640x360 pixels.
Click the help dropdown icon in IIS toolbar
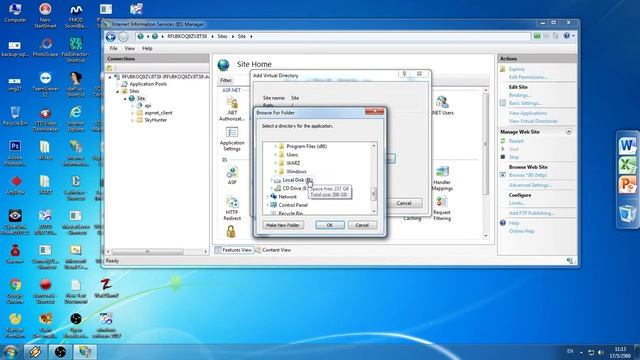568,36
